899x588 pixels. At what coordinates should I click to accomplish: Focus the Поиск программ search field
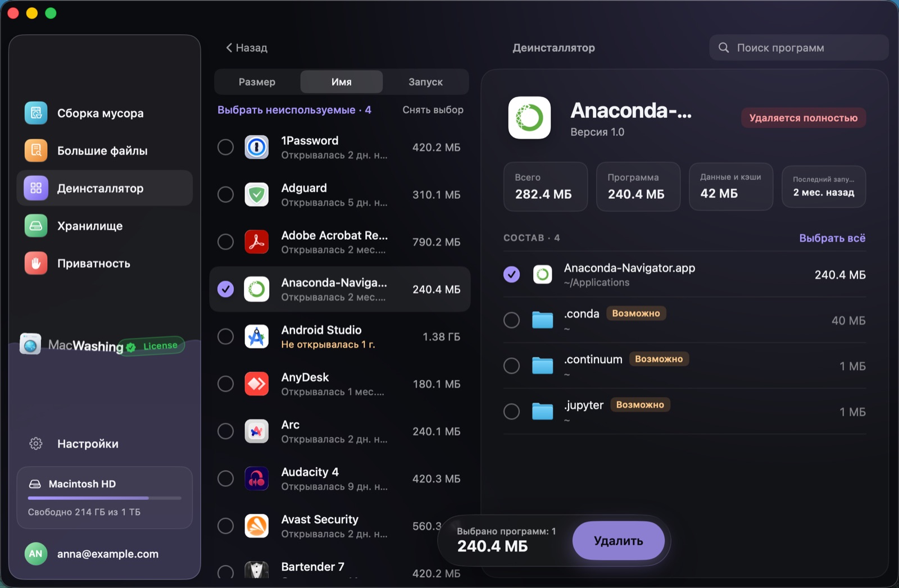point(799,48)
